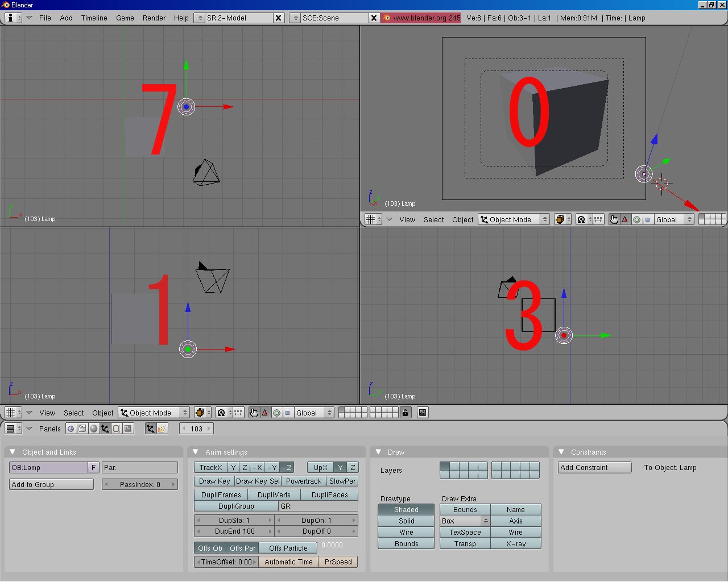
Task: Open the viewport shading dropdown icon
Action: 201,413
